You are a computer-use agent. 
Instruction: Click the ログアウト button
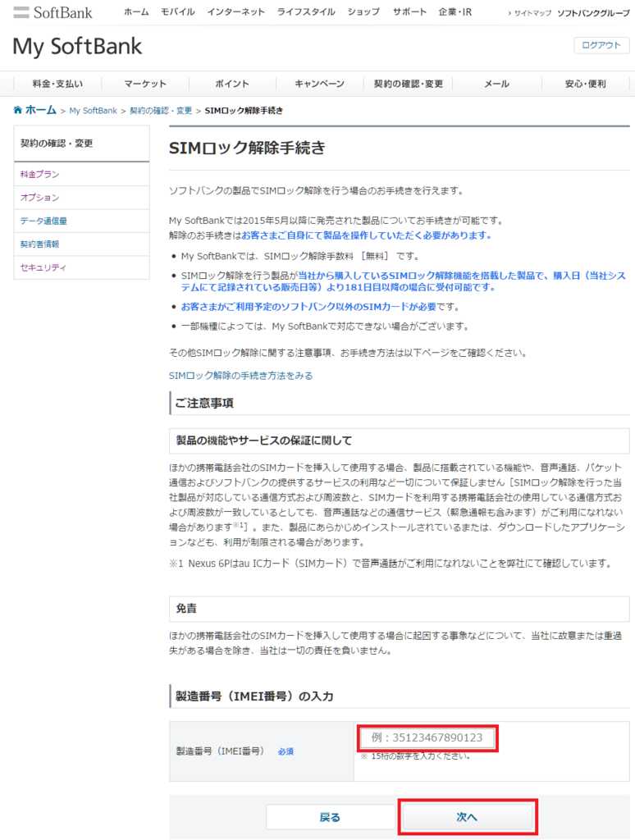(601, 46)
